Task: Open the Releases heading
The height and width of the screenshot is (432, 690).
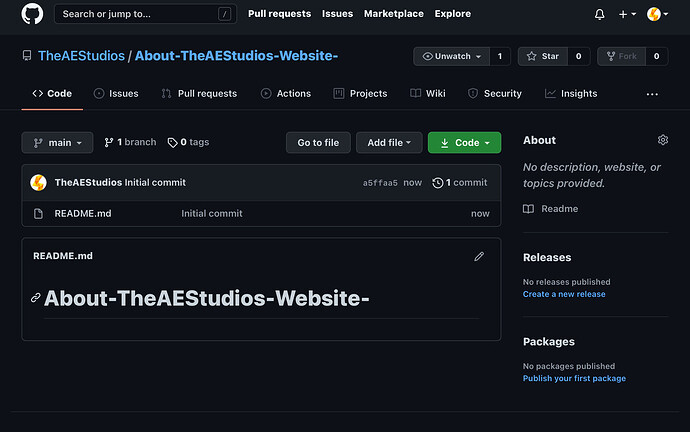Action: click(x=547, y=257)
